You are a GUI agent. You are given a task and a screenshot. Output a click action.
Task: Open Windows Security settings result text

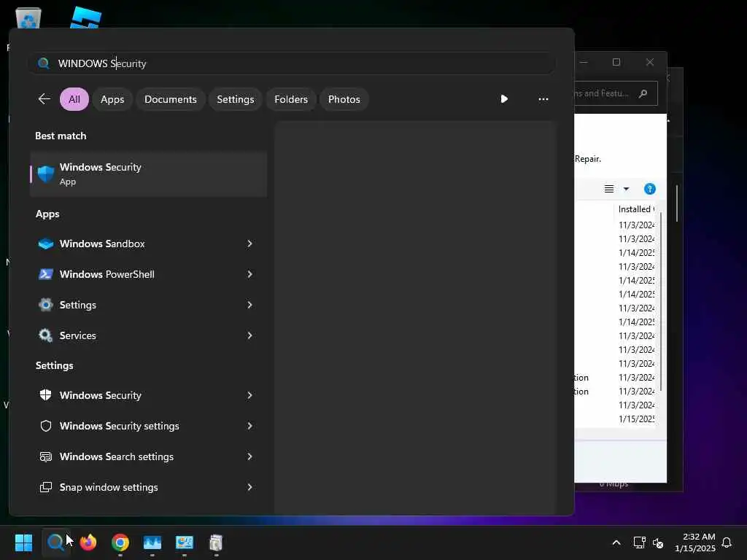[x=119, y=426]
